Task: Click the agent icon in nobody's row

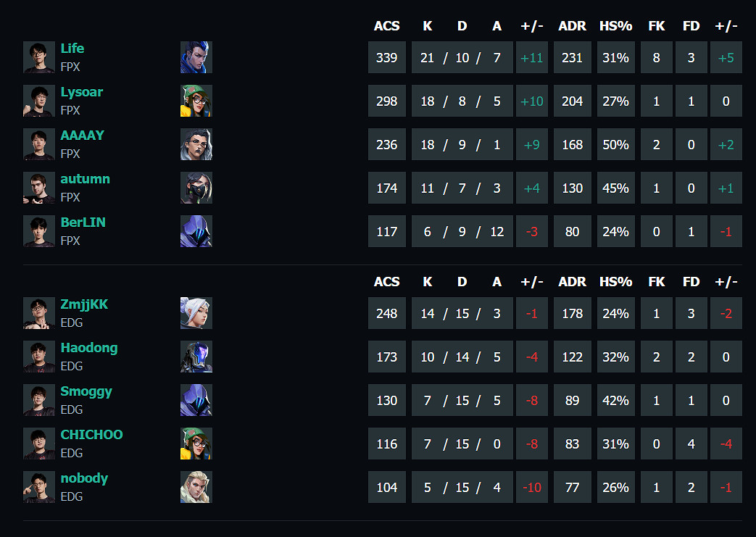Action: click(196, 487)
